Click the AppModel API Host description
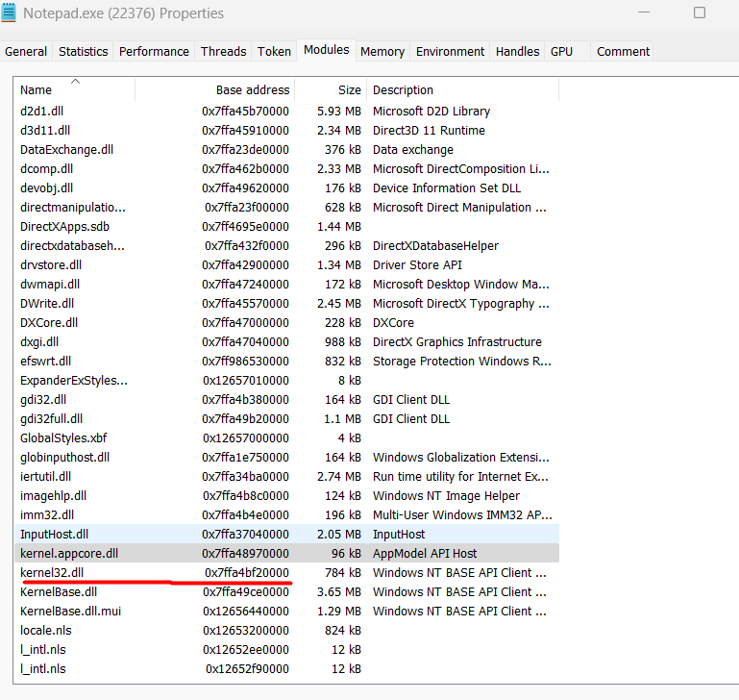This screenshot has width=739, height=700. click(x=425, y=554)
